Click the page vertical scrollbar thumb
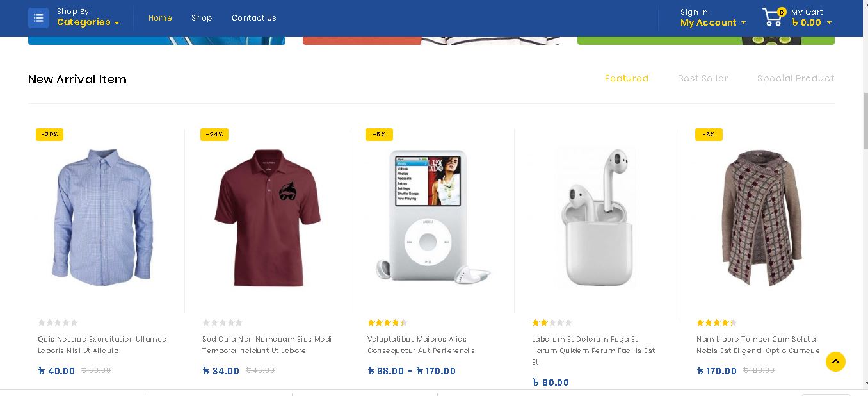The width and height of the screenshot is (868, 396). coord(866,120)
